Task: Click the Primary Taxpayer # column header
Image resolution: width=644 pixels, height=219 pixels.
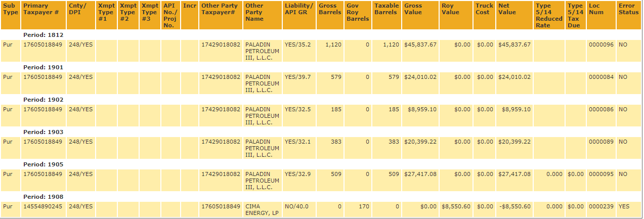Action: coord(43,15)
